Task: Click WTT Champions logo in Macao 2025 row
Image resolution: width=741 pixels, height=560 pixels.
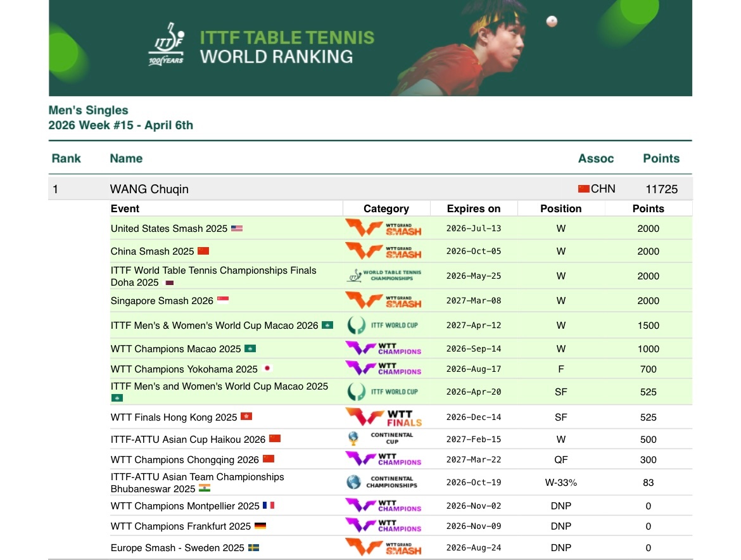Action: coord(383,349)
